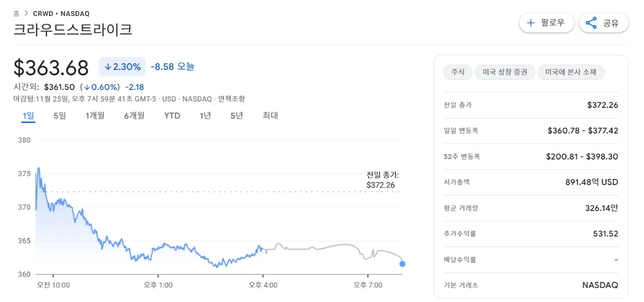This screenshot has width=644, height=302.
Task: Select the 주식 category chip
Action: (x=458, y=72)
